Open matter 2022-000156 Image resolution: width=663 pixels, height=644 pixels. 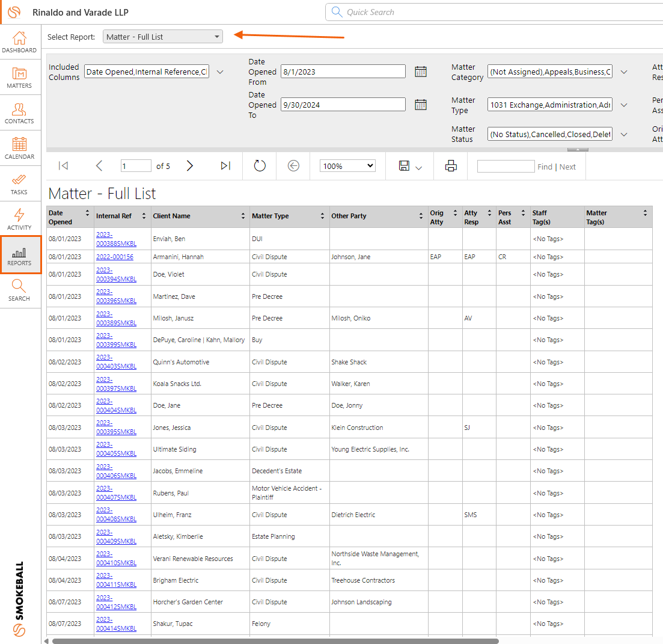tap(115, 257)
